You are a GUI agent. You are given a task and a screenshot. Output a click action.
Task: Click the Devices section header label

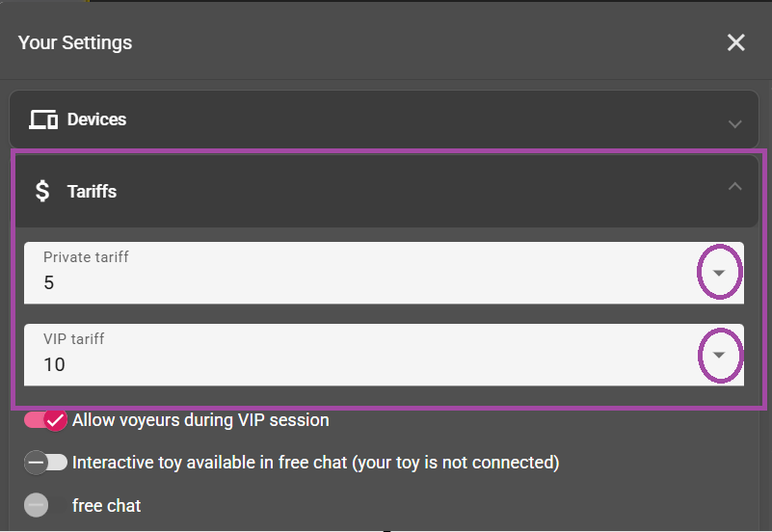96,120
